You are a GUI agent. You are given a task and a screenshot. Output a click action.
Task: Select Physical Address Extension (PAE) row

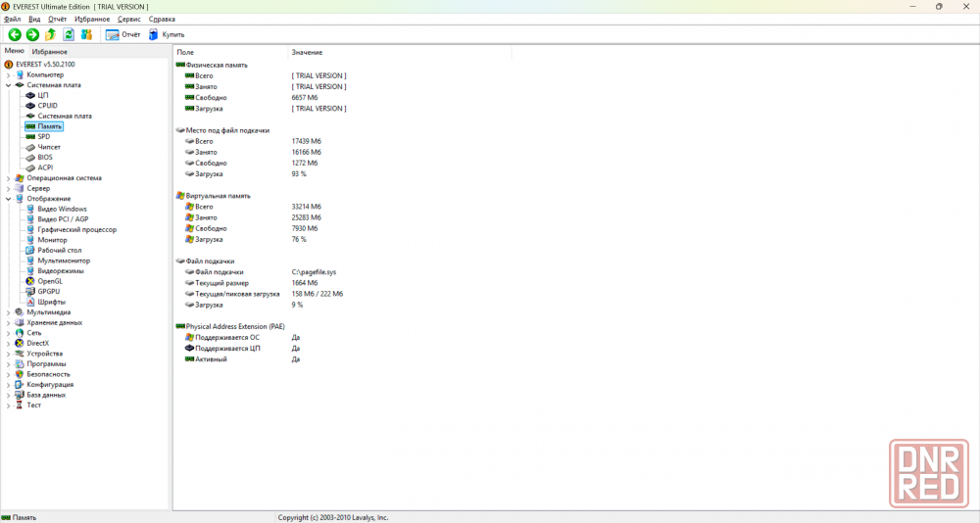pyautogui.click(x=230, y=327)
